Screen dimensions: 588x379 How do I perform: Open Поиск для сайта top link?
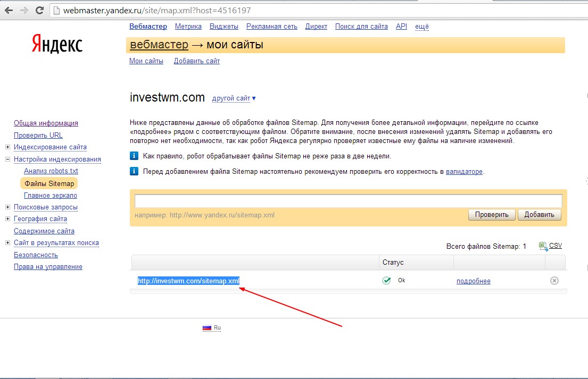[x=361, y=27]
